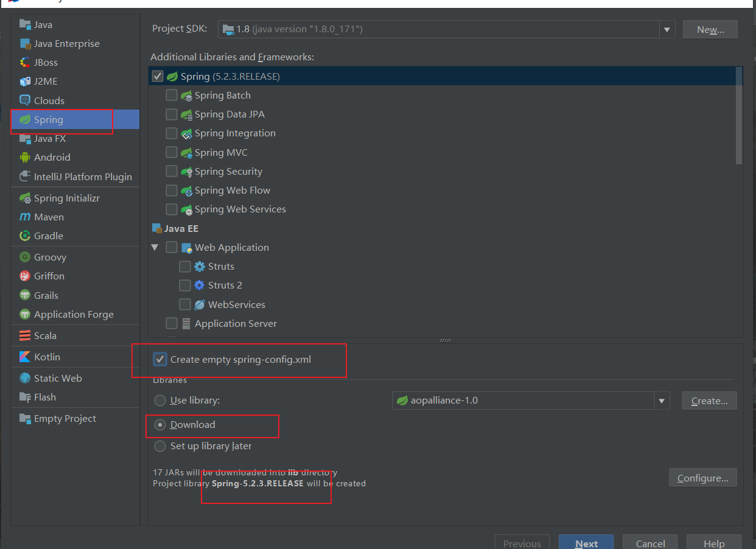
Task: Click the IntelliJ Platform Plugin icon
Action: [25, 177]
